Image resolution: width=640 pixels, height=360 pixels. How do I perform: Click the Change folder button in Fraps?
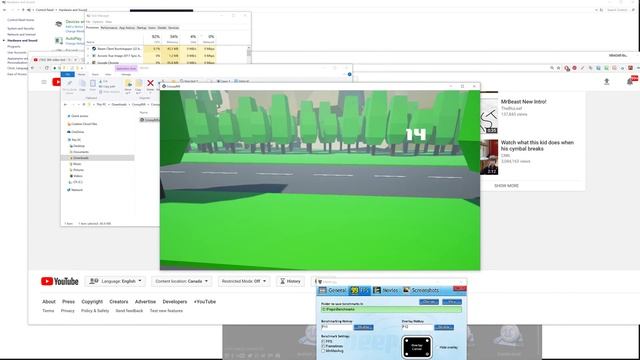click(429, 302)
